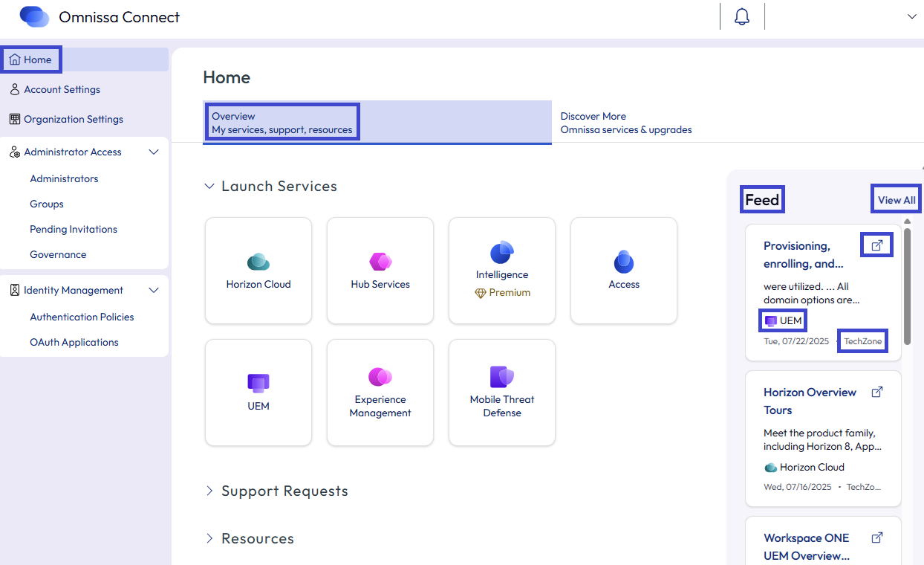Open the Workspace ONE UEM Overview article title
This screenshot has width=924, height=565.
pos(807,546)
